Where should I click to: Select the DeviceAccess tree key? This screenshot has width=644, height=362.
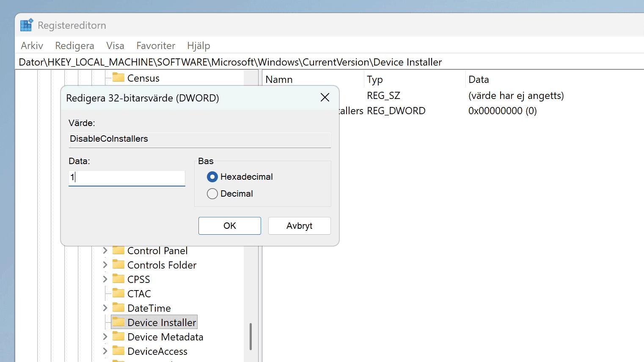coord(157,351)
